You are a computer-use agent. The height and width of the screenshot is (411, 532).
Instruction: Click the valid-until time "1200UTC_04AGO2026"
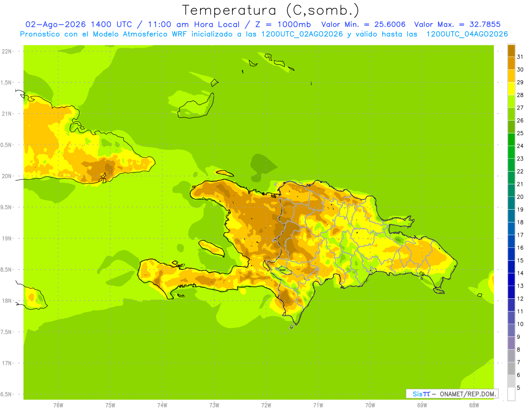[x=467, y=34]
